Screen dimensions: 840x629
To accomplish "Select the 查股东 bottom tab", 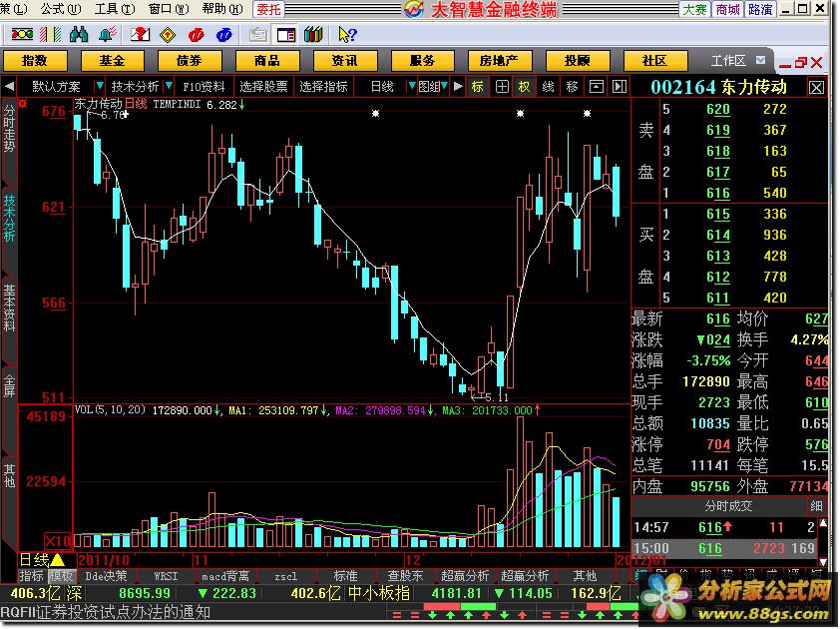I will tap(406, 576).
